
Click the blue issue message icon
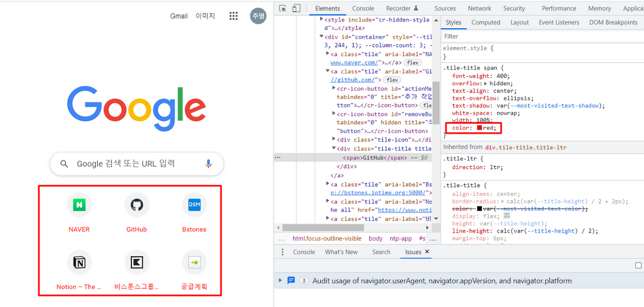point(291,280)
